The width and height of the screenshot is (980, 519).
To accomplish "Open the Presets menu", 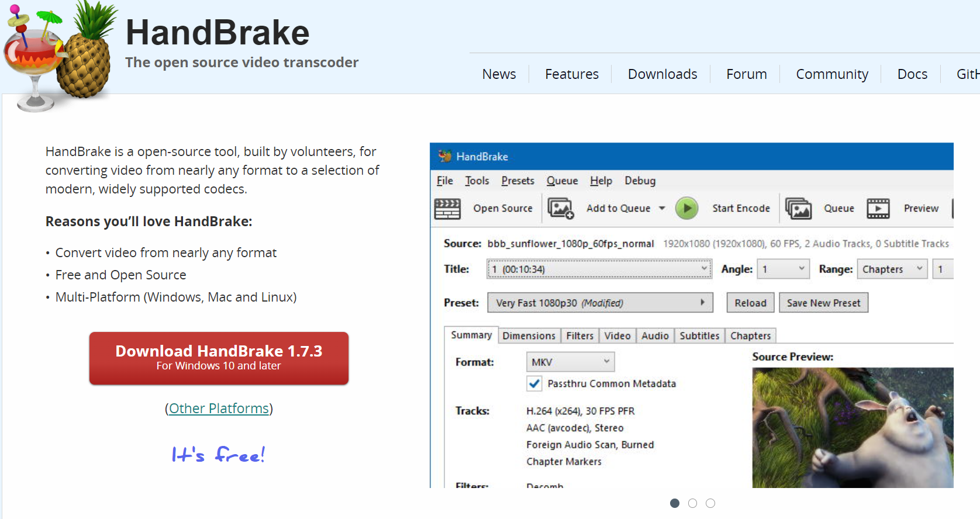I will coord(518,181).
